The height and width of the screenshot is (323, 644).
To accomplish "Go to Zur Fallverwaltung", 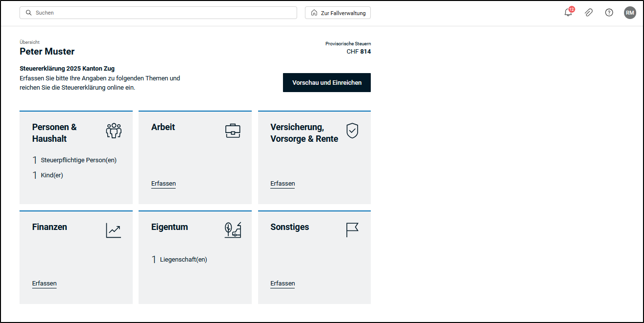I will [x=338, y=13].
